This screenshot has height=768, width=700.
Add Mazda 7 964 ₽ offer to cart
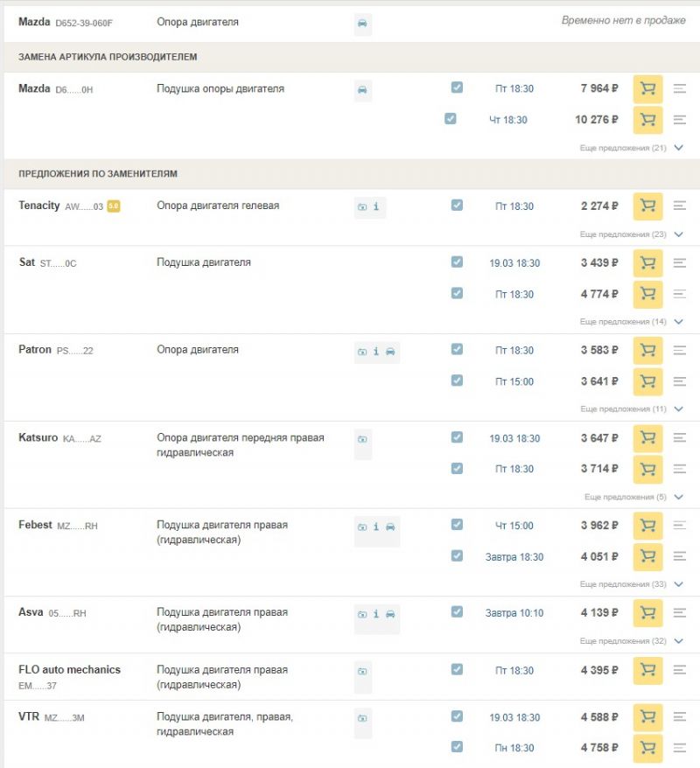(x=647, y=88)
